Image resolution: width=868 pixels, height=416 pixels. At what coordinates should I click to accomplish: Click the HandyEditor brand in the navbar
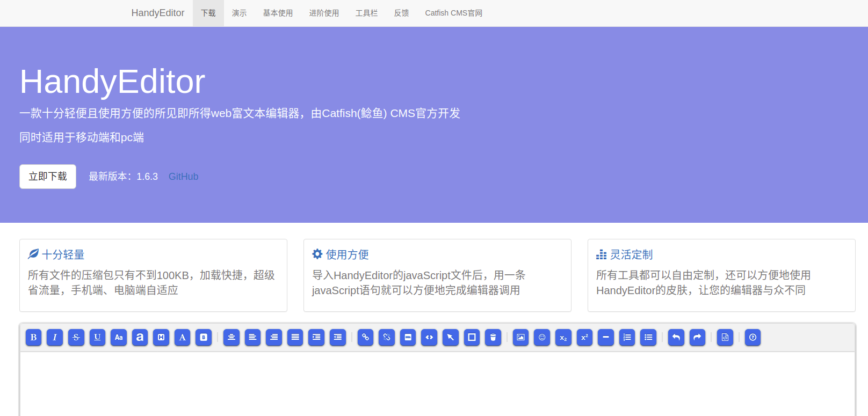pyautogui.click(x=158, y=13)
